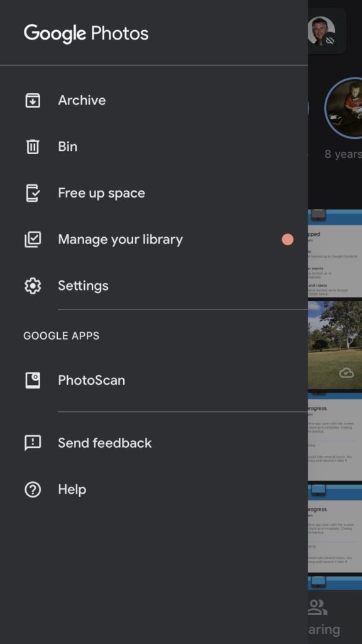Choose Send feedback
The image size is (362, 644).
[154, 443]
